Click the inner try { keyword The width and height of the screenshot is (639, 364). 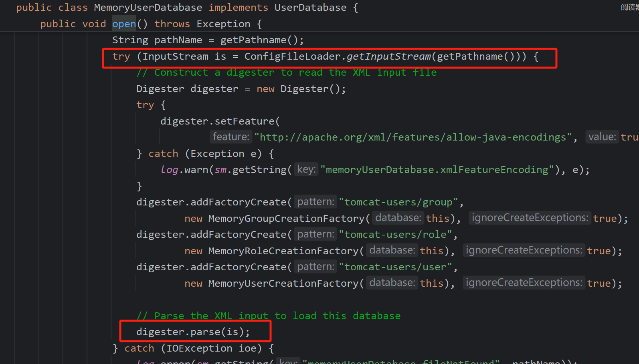click(151, 105)
